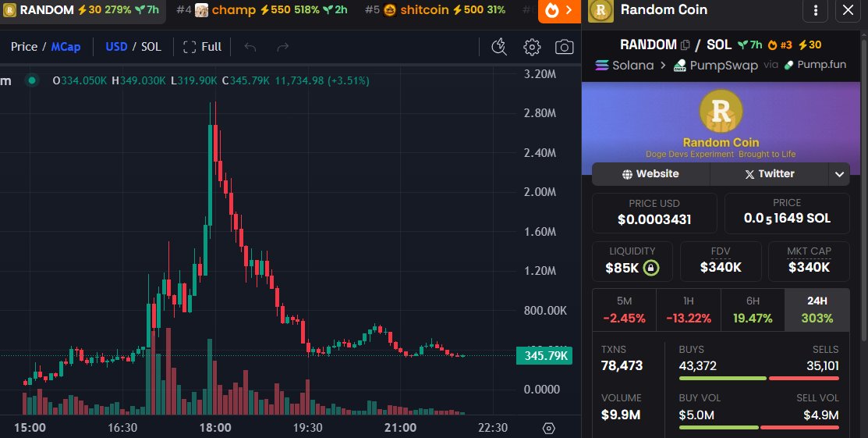Click the red sells ratio bar
Viewport: 868px width, 438px height.
click(x=804, y=379)
